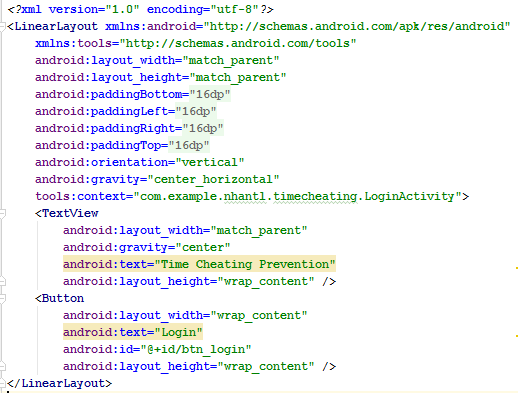Click the Button tag name

[63, 298]
